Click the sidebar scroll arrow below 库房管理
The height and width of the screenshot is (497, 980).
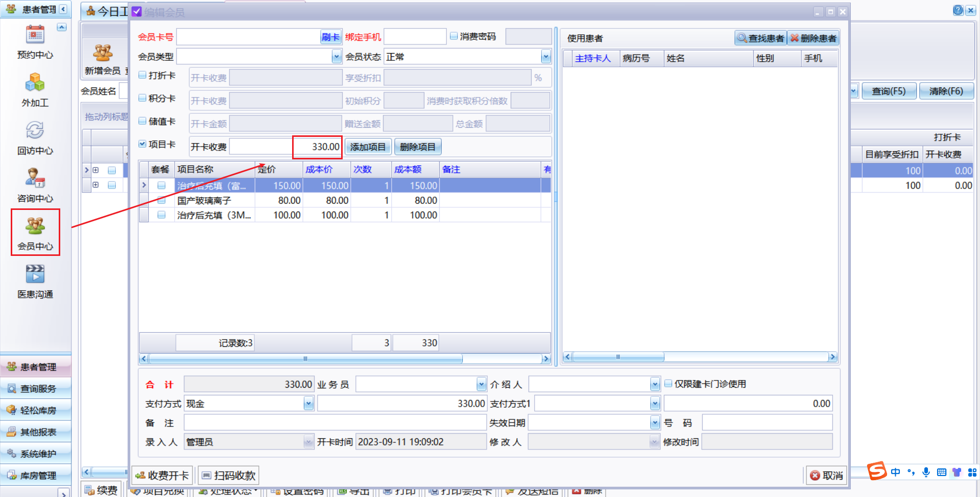(63, 493)
